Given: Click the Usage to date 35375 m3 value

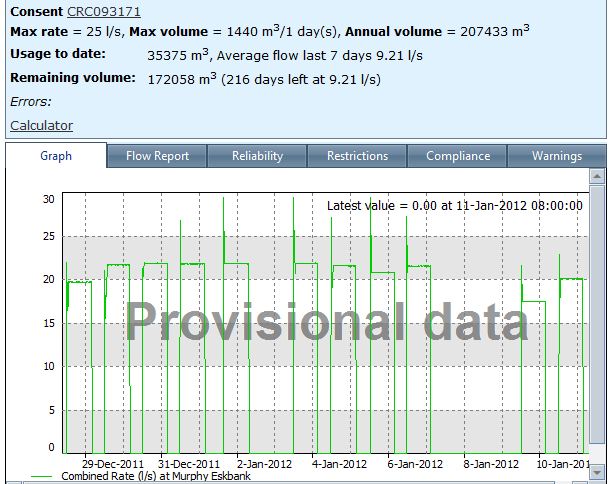Looking at the screenshot, I should point(178,55).
